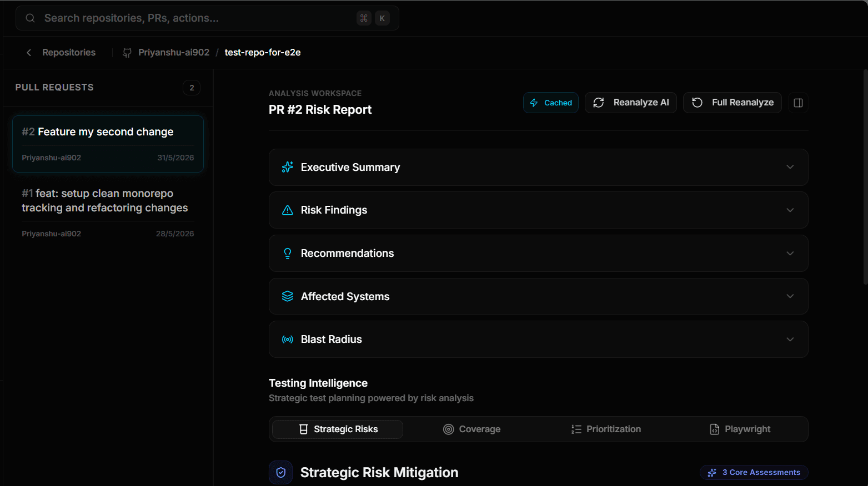Expand Recommendations with its chevron
868x486 pixels.
[x=790, y=254]
